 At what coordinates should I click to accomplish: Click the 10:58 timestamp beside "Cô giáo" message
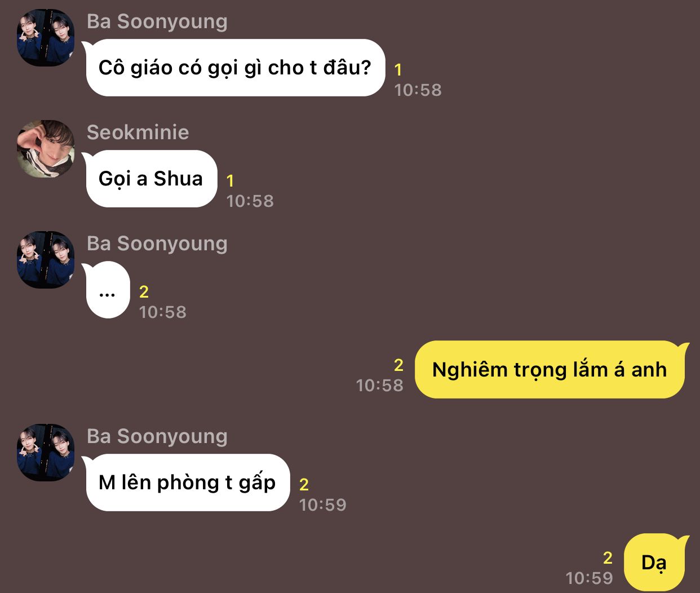point(418,90)
